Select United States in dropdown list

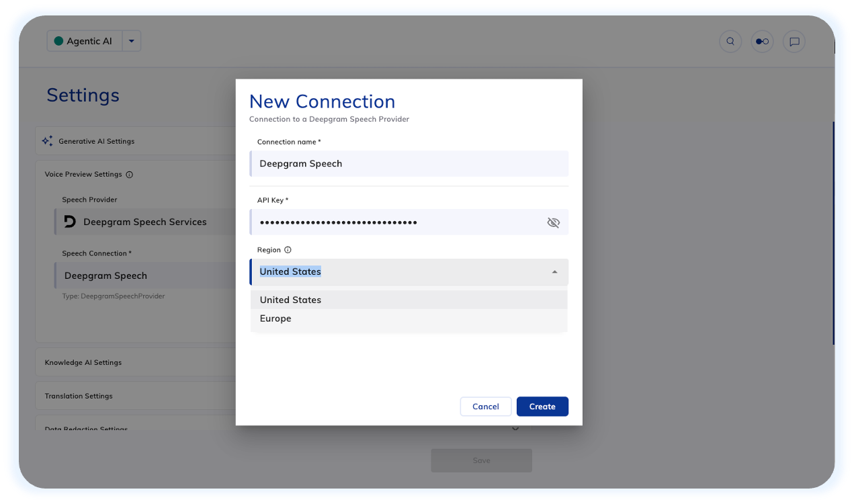coord(409,300)
